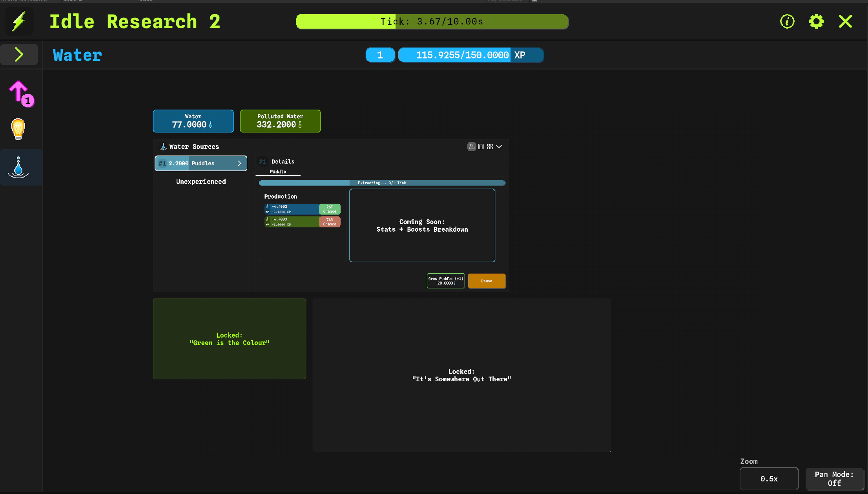Collapse the Water Sources panel chevron
The image size is (868, 494).
click(x=499, y=146)
